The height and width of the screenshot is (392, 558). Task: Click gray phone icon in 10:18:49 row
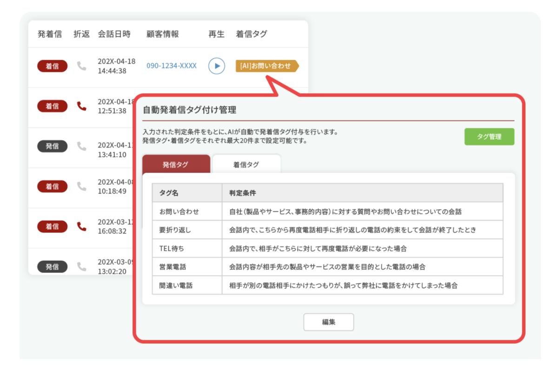(82, 186)
